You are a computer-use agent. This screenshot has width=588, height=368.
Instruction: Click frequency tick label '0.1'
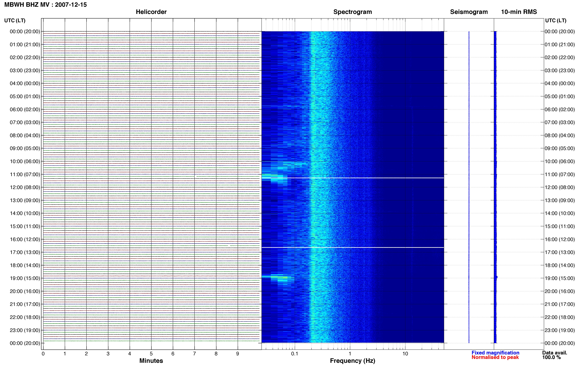(295, 354)
